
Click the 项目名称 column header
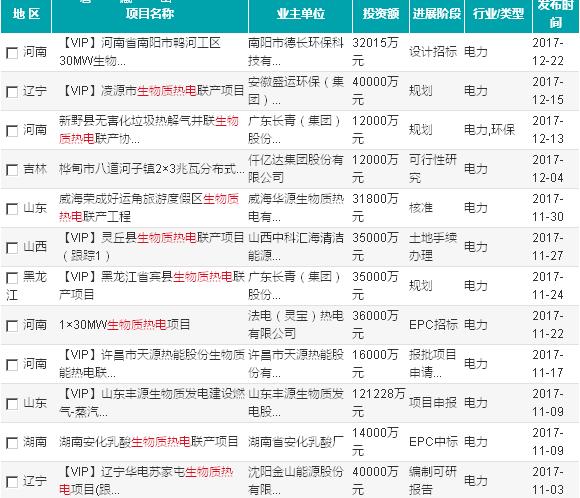(150, 14)
